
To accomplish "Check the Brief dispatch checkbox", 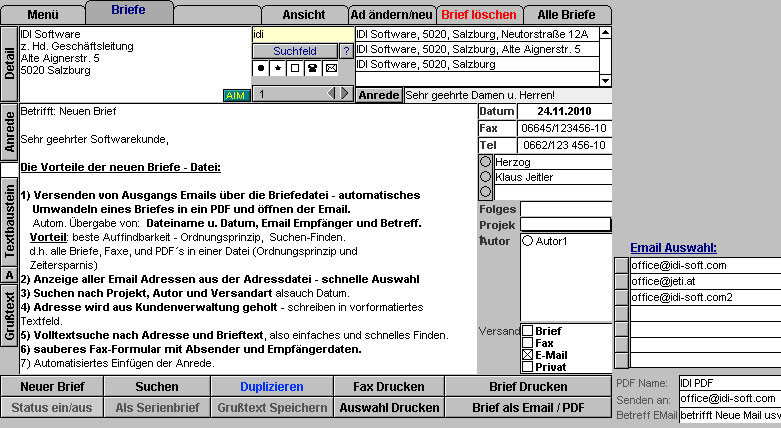I will pyautogui.click(x=527, y=331).
